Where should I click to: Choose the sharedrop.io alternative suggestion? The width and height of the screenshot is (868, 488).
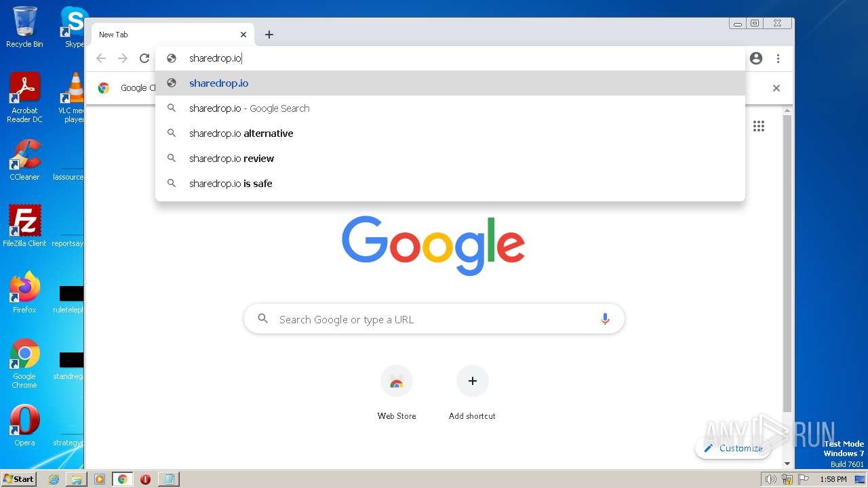pos(450,134)
